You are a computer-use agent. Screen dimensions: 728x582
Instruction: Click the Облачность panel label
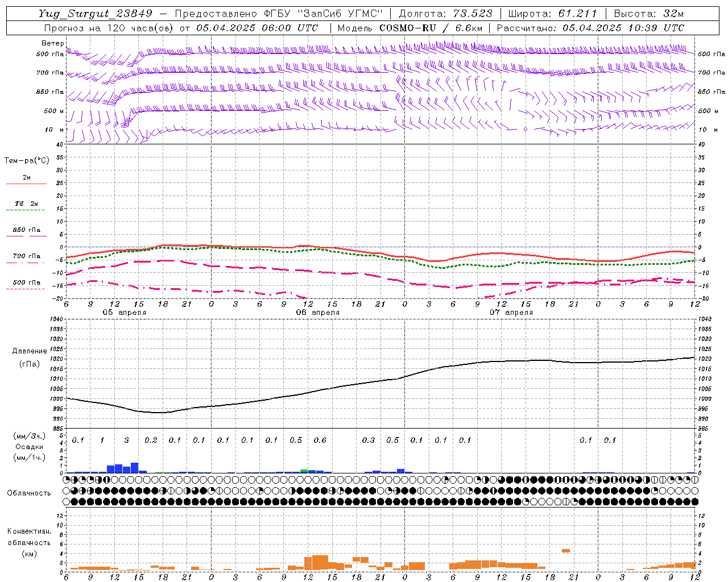tap(29, 493)
